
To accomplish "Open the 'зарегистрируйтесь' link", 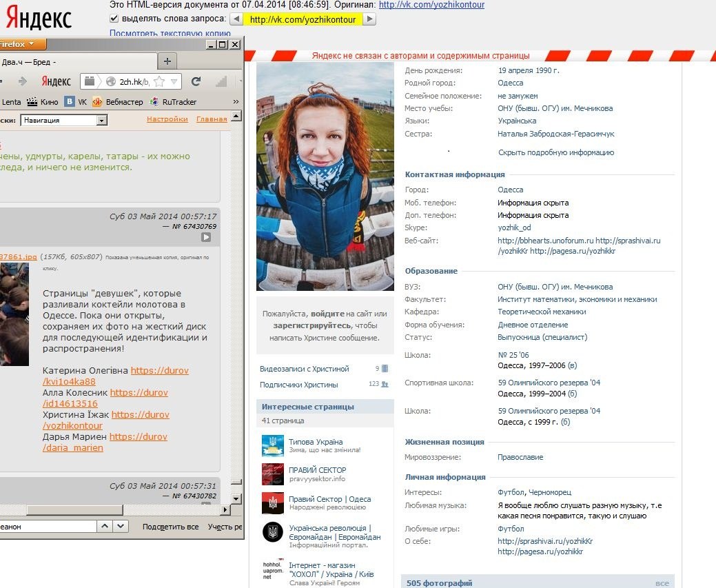I will pyautogui.click(x=314, y=324).
